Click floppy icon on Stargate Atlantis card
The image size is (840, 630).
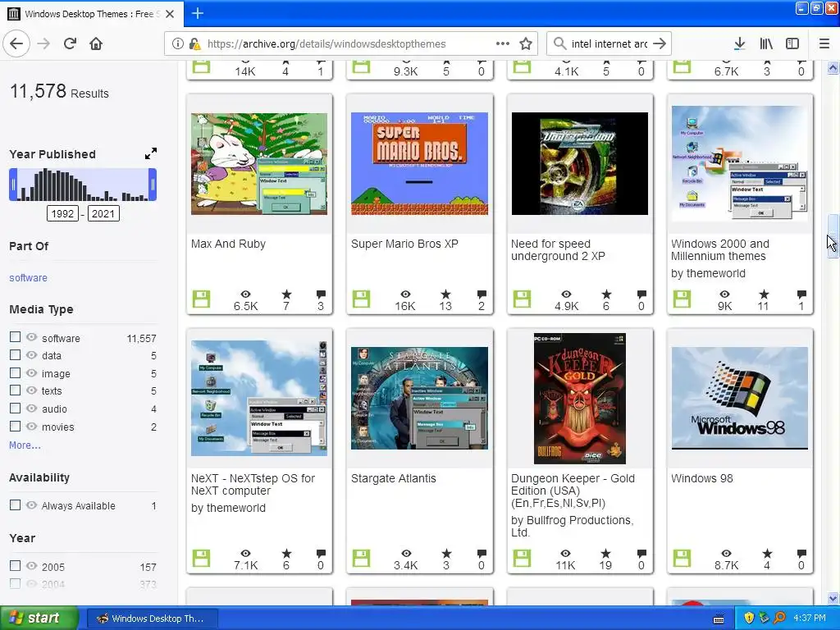362,558
